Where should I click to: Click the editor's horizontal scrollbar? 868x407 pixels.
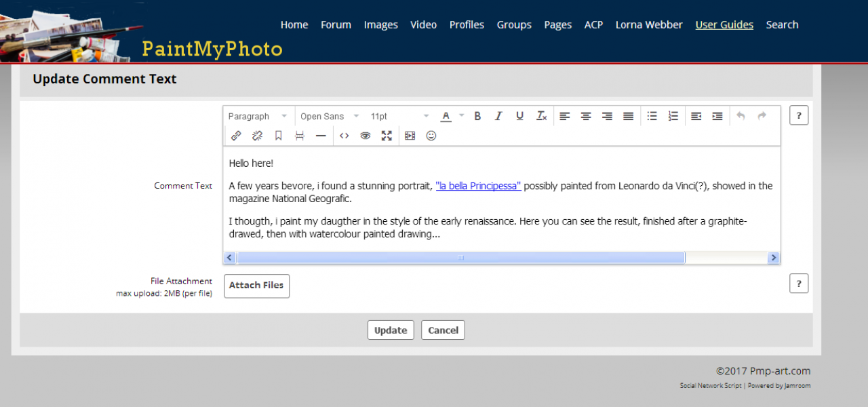click(x=460, y=258)
